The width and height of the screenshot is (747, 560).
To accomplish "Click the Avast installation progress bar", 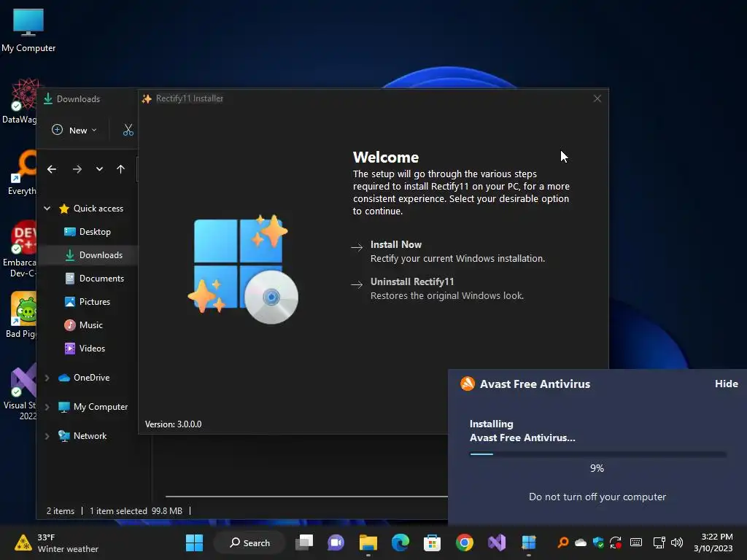I will click(598, 454).
